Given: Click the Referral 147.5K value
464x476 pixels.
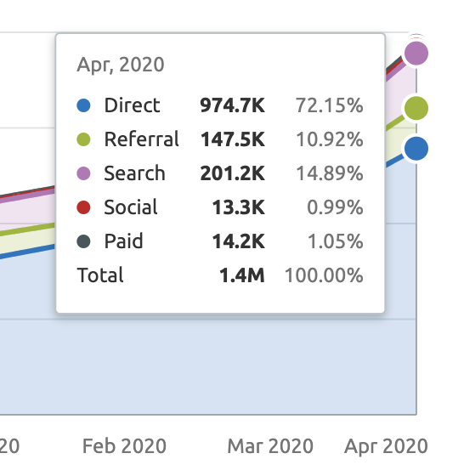Looking at the screenshot, I should [233, 139].
